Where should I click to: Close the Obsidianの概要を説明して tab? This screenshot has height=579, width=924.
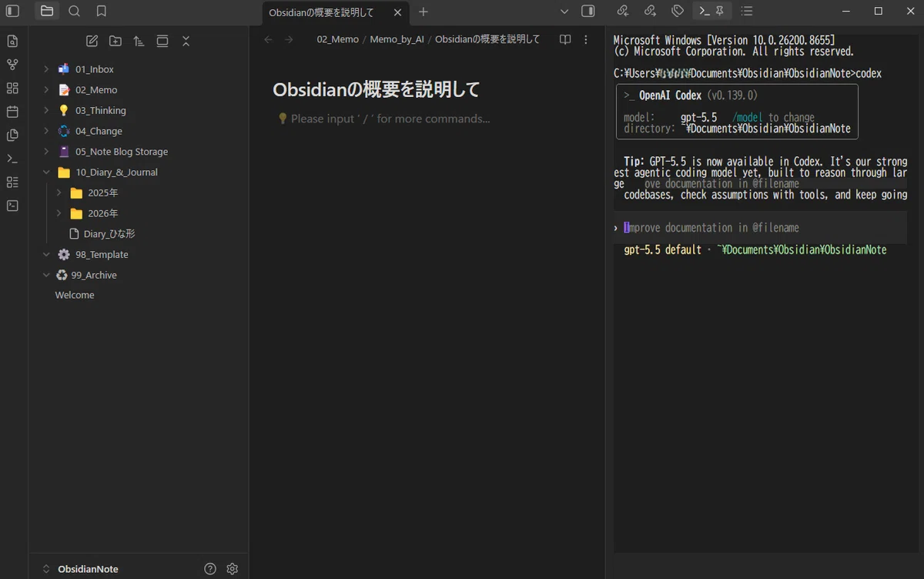click(x=397, y=12)
